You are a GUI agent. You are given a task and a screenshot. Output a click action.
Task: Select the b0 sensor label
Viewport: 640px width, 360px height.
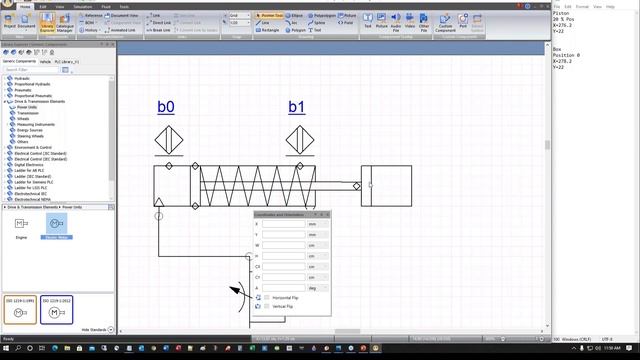click(x=166, y=107)
